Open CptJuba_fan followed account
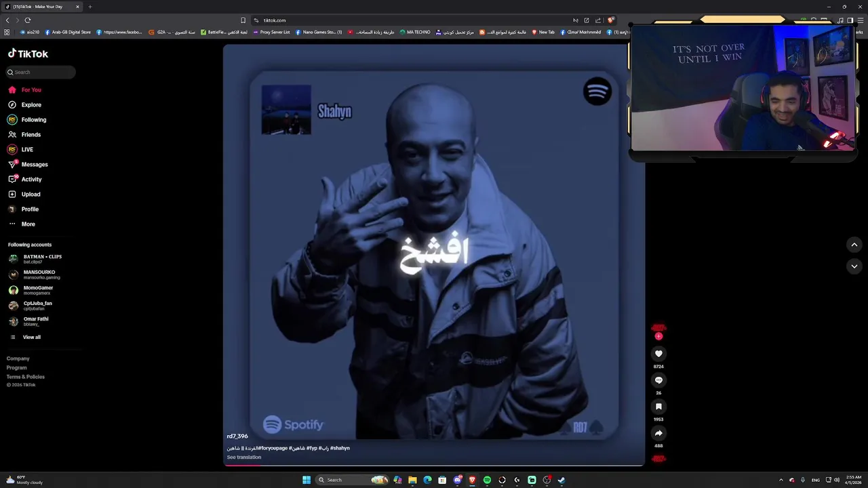Screen dimensions: 868x488 tap(31, 306)
